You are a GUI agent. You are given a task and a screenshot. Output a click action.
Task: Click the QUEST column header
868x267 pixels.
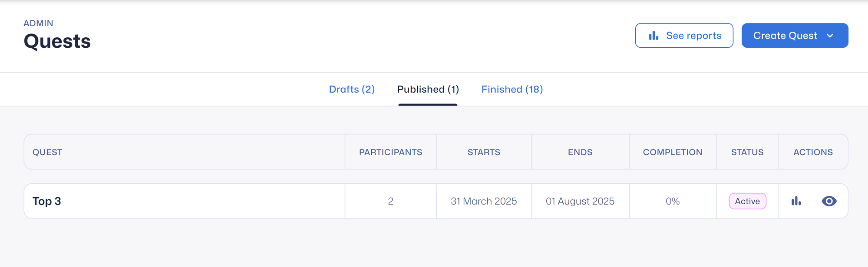[x=47, y=152]
